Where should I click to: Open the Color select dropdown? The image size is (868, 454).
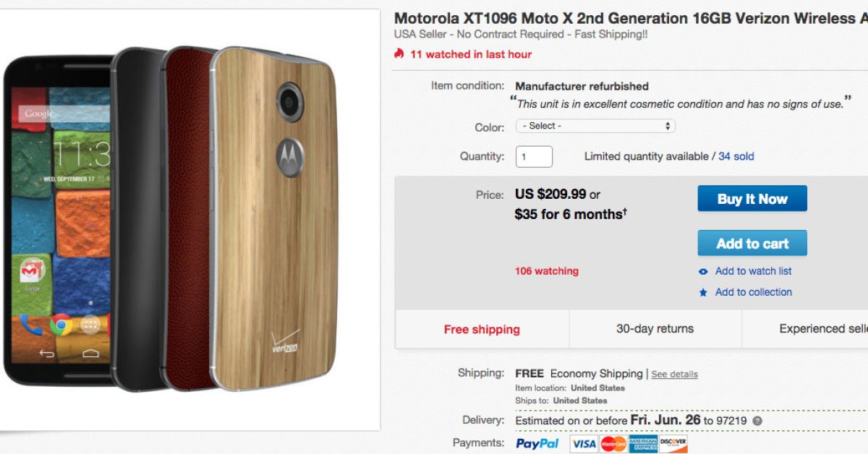point(595,127)
